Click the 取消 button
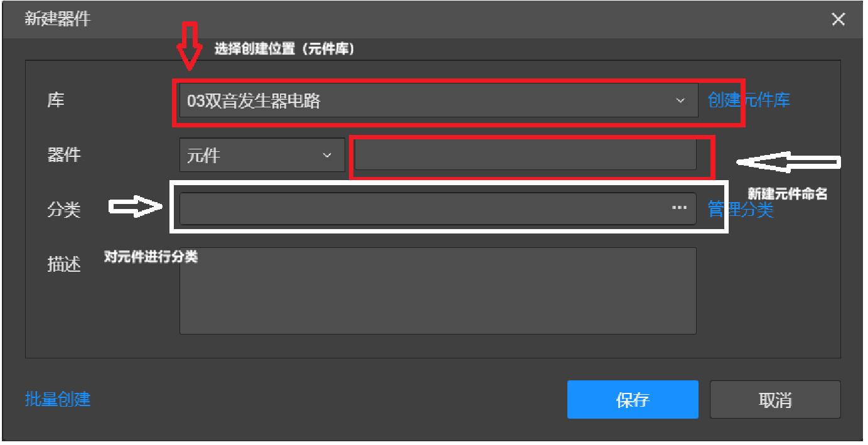Viewport: 868px width, 445px height. coord(775,400)
